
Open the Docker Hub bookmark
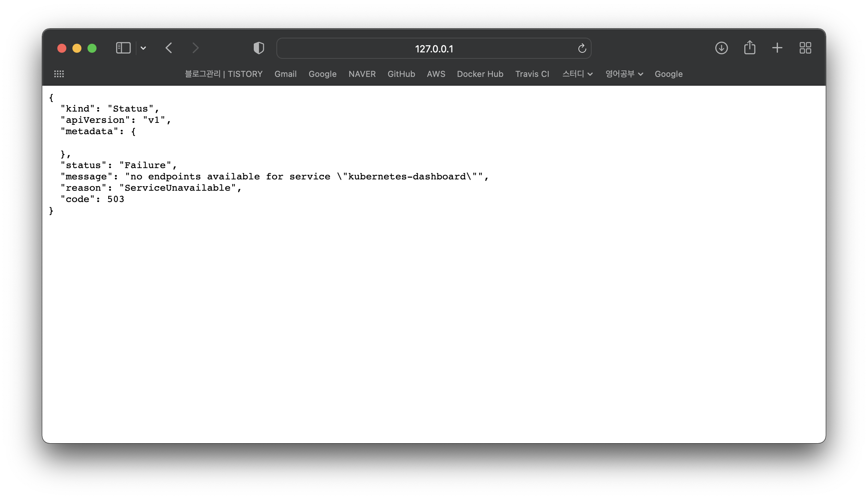coord(480,74)
